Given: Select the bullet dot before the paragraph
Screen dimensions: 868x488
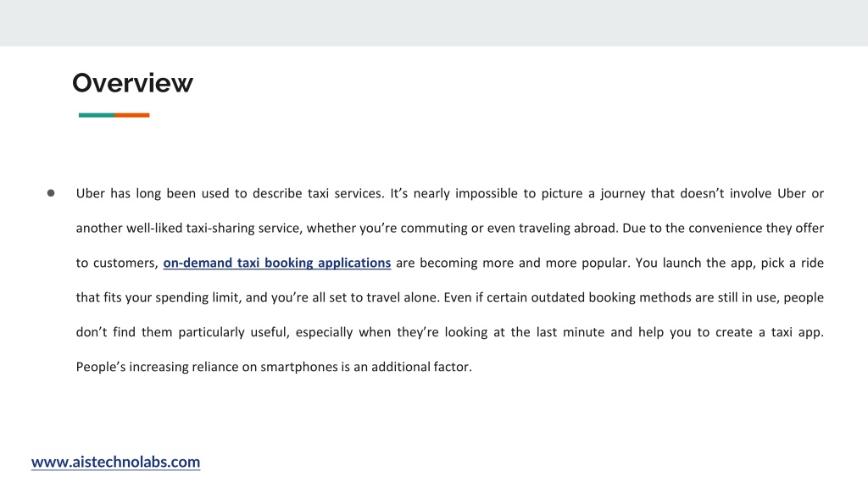Looking at the screenshot, I should [51, 193].
